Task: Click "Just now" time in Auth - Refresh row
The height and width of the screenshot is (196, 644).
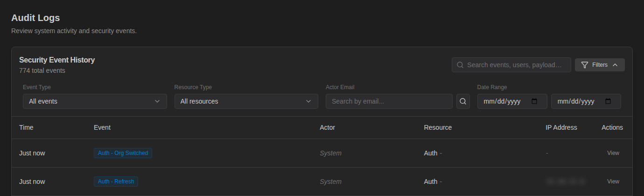Action: [32, 182]
